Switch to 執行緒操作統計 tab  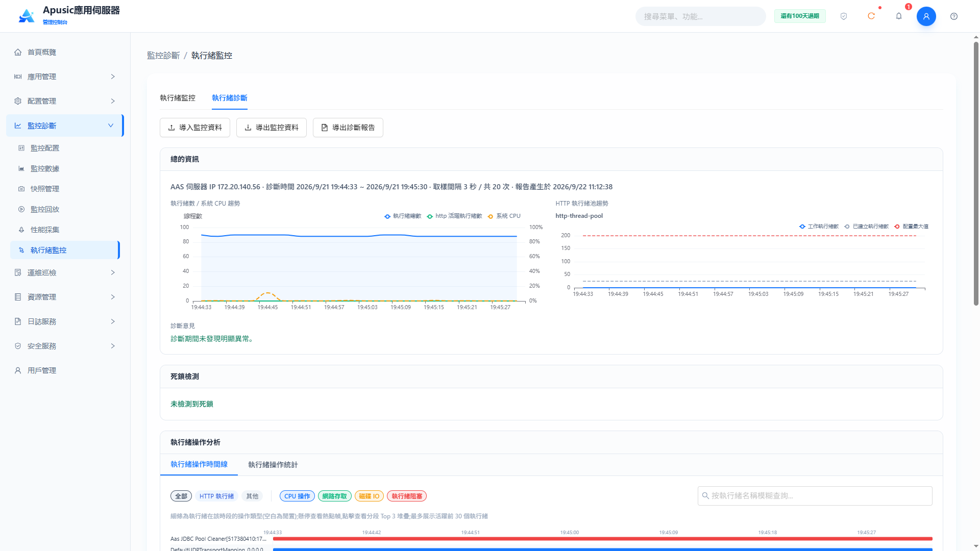(273, 465)
